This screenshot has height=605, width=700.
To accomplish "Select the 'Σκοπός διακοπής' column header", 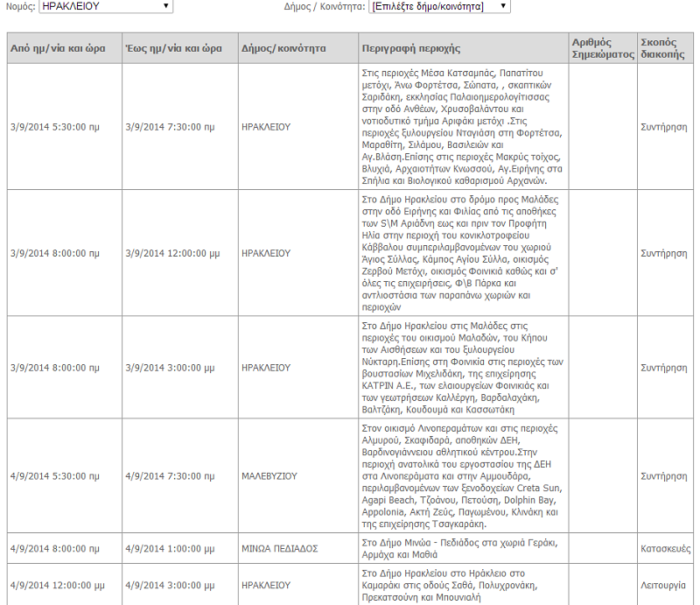I will (663, 48).
